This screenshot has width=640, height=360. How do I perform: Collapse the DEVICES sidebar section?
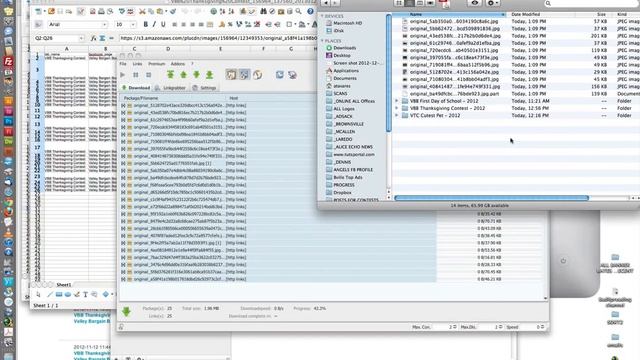tap(322, 16)
